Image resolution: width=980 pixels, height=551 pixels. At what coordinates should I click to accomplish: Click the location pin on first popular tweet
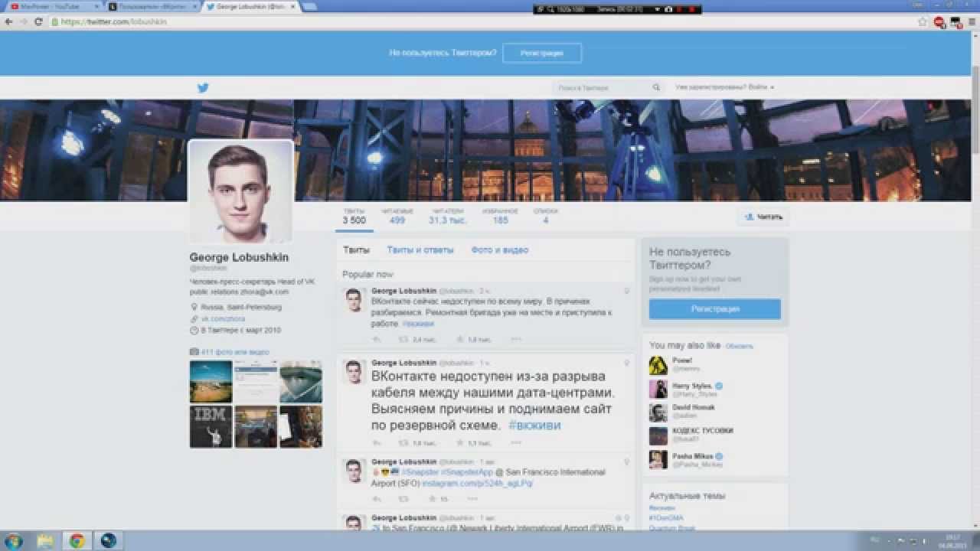627,291
